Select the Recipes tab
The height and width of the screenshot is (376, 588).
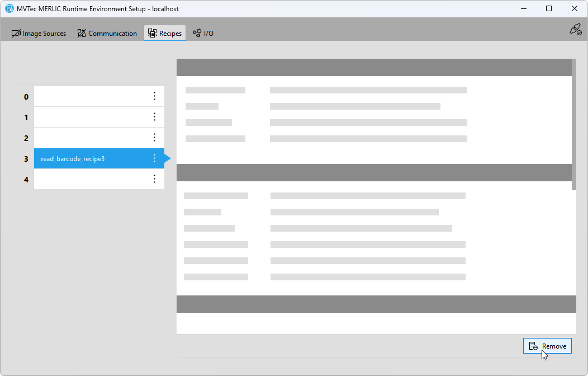point(165,34)
